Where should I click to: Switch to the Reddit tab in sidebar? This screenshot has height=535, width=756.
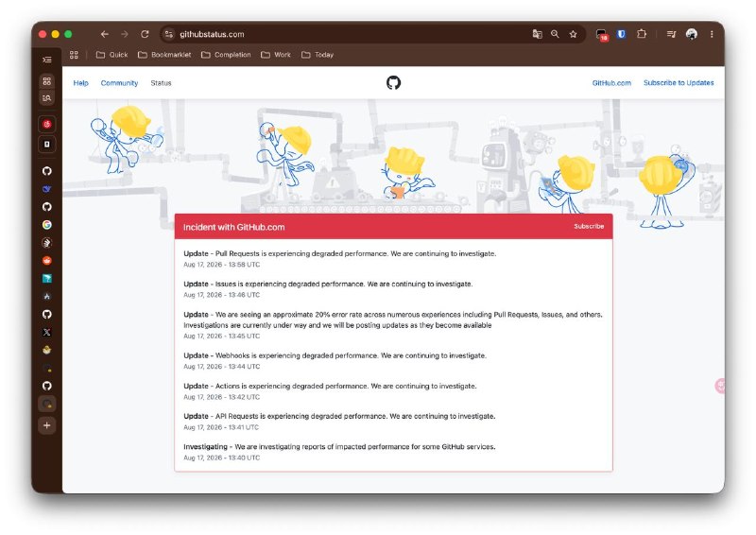pos(46,261)
